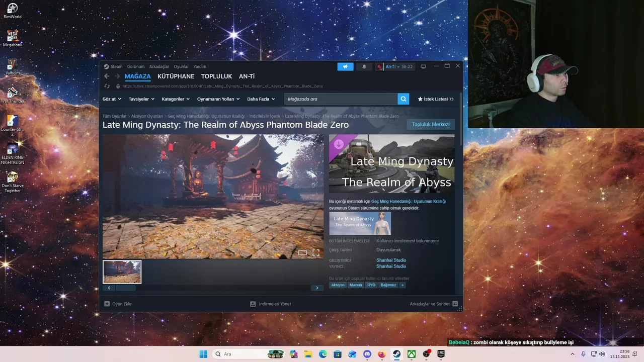Viewport: 644px width, 362px height.
Task: Expand the Oynamanın Yolları dropdown
Action: click(x=218, y=99)
